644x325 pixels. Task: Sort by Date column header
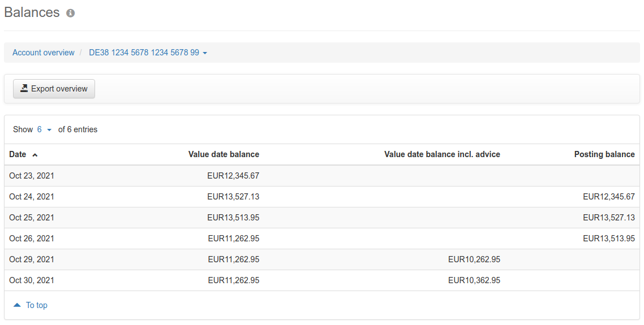point(18,154)
